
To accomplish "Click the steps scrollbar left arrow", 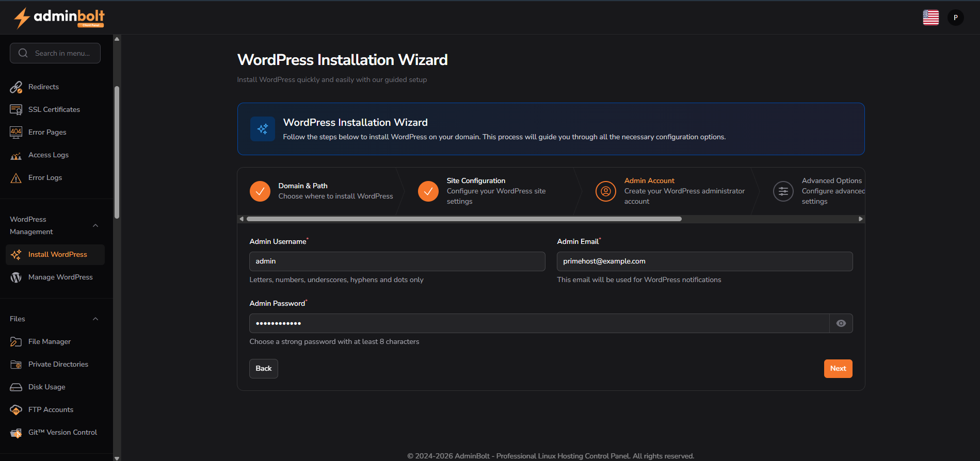I will pyautogui.click(x=242, y=219).
